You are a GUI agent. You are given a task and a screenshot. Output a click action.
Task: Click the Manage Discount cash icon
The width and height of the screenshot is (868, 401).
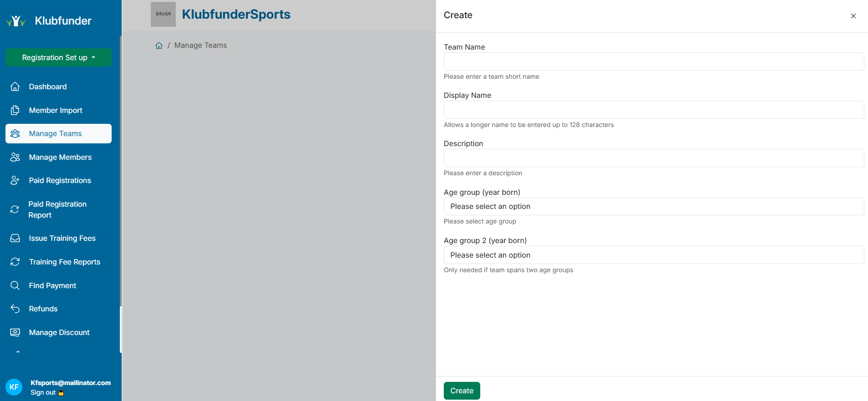[x=15, y=332]
